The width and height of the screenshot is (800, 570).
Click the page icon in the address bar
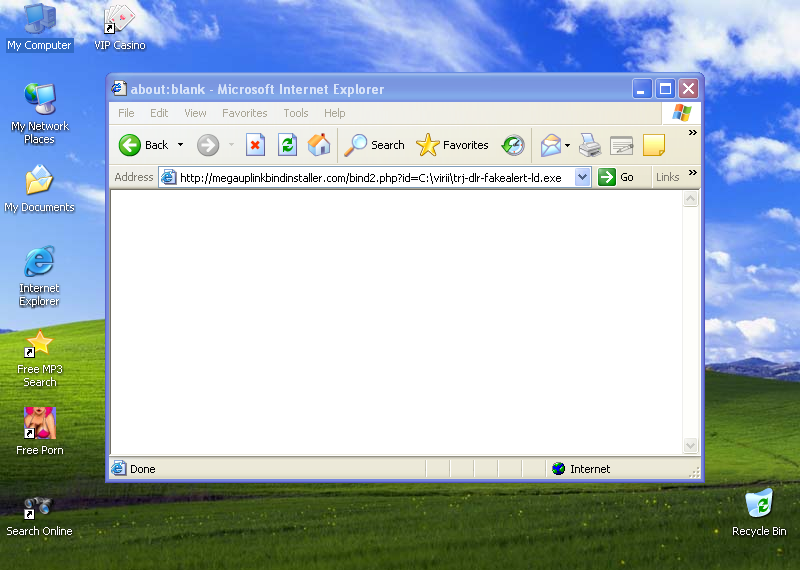point(168,177)
